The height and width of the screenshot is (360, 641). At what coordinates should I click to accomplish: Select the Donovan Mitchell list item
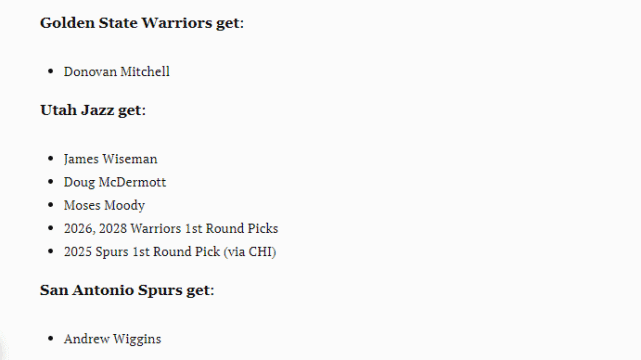[x=117, y=72]
